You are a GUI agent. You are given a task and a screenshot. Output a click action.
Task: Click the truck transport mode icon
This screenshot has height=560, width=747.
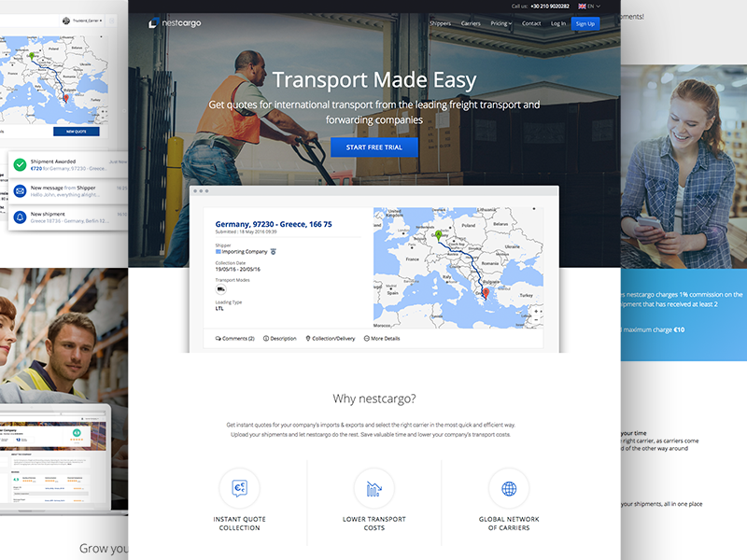coord(220,289)
